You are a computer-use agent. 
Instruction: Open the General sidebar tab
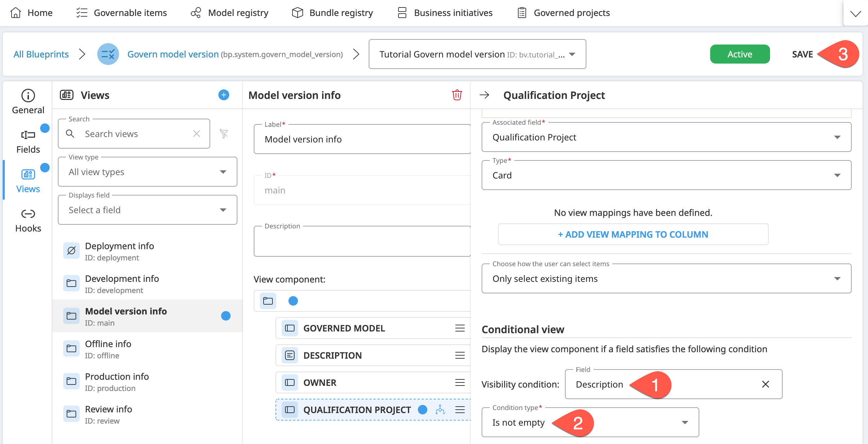(28, 102)
